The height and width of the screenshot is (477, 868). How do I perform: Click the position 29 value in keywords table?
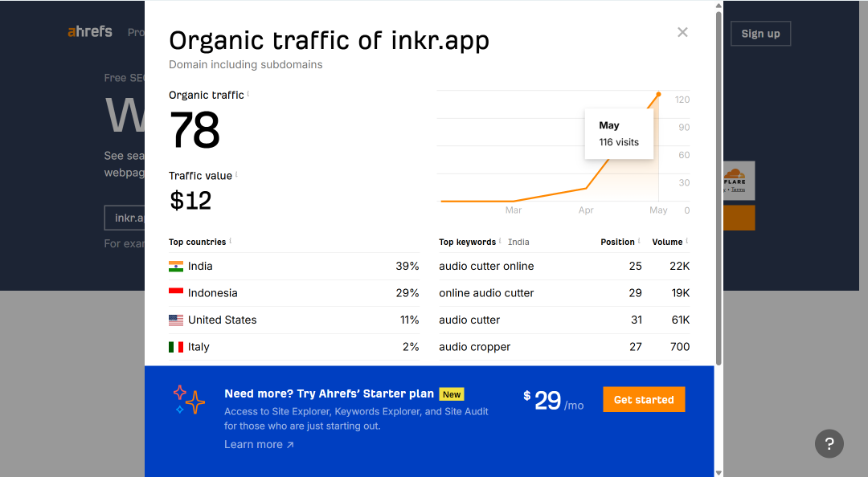coord(636,293)
